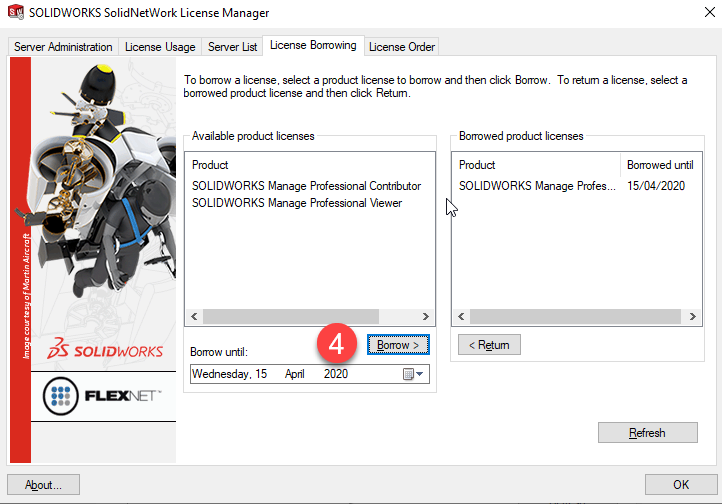Select SOLIDWORKS Manage Professional Contributor license
722x504 pixels.
(x=306, y=186)
